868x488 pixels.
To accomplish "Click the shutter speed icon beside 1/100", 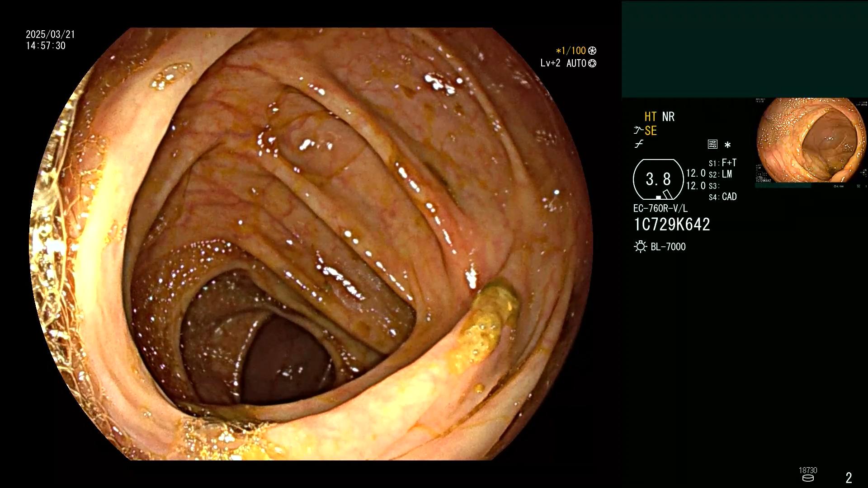I will click(592, 51).
